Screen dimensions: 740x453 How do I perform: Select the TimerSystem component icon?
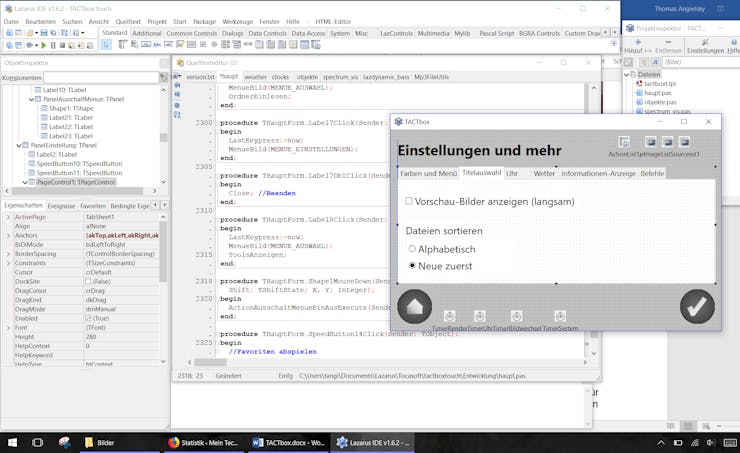[x=560, y=316]
